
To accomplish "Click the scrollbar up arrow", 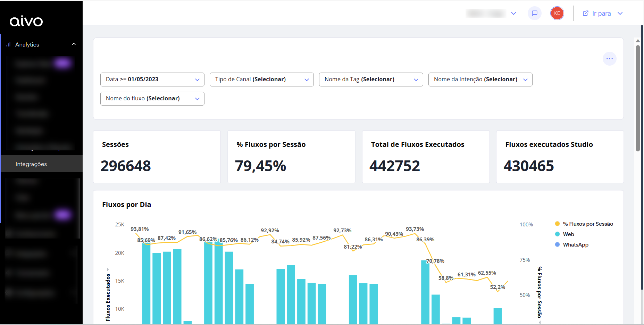I will click(638, 41).
